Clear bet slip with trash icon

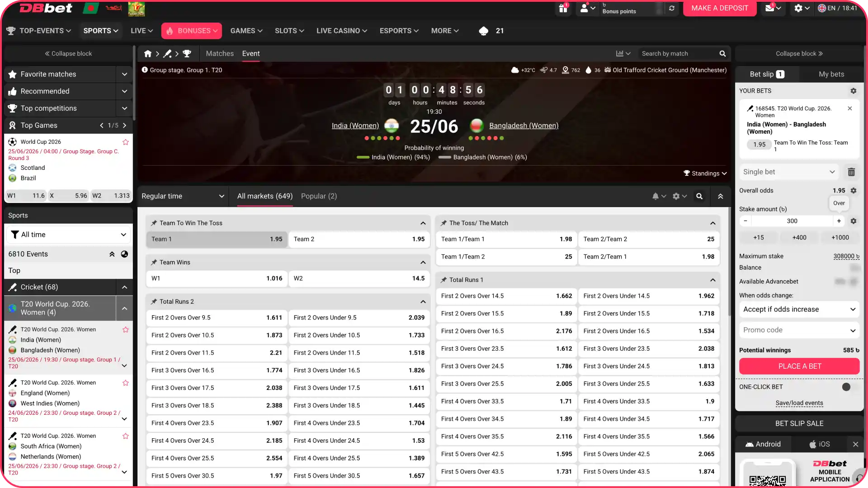(851, 172)
